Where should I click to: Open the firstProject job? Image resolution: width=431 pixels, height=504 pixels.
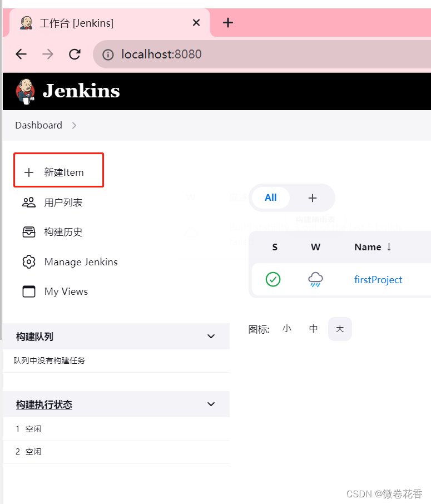point(378,280)
